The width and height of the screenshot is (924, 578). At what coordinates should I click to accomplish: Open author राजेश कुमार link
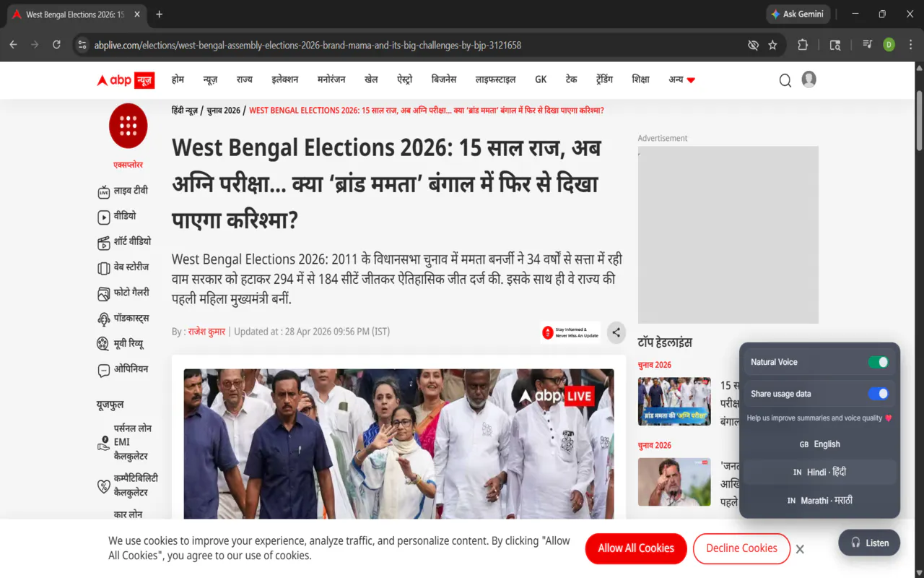pos(206,332)
